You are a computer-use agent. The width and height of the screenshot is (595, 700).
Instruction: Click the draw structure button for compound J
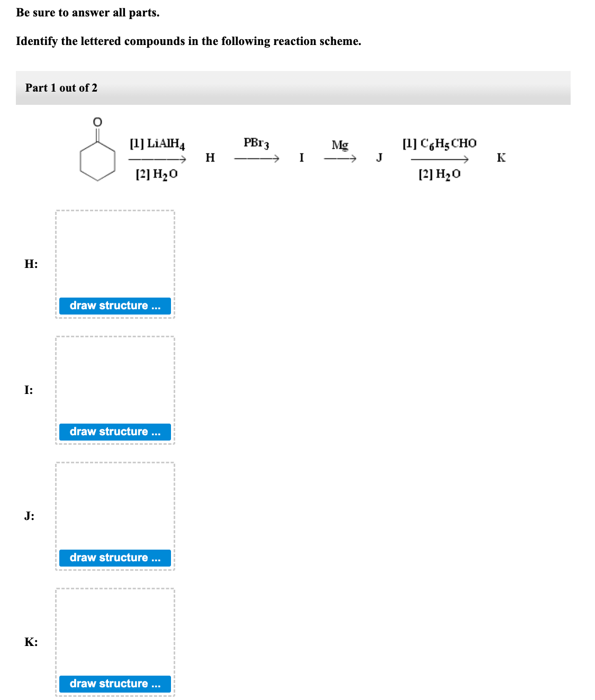pyautogui.click(x=115, y=558)
